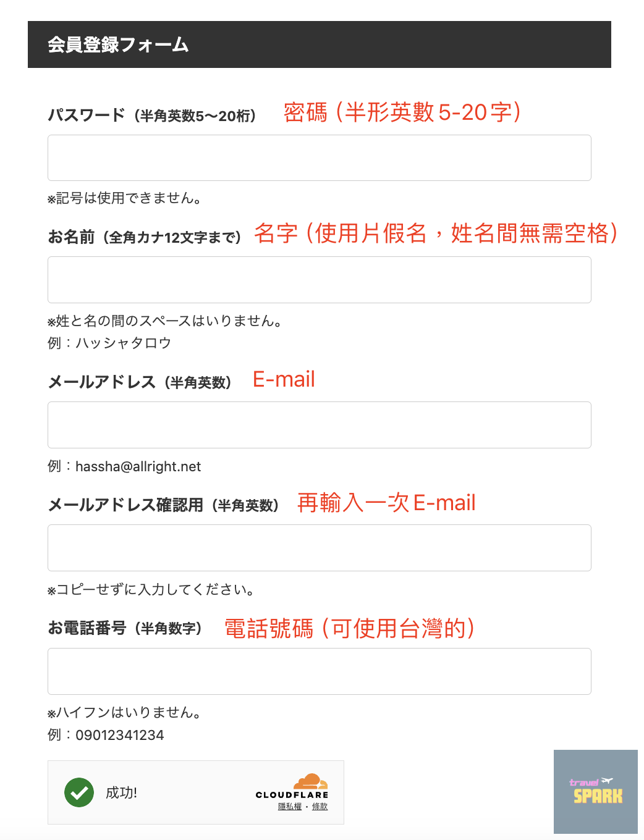
Task: Open the Cloudflare 條款 terms link
Action: (x=320, y=807)
